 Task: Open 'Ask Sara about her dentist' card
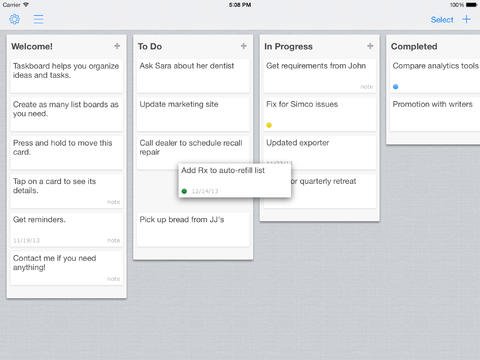[193, 76]
